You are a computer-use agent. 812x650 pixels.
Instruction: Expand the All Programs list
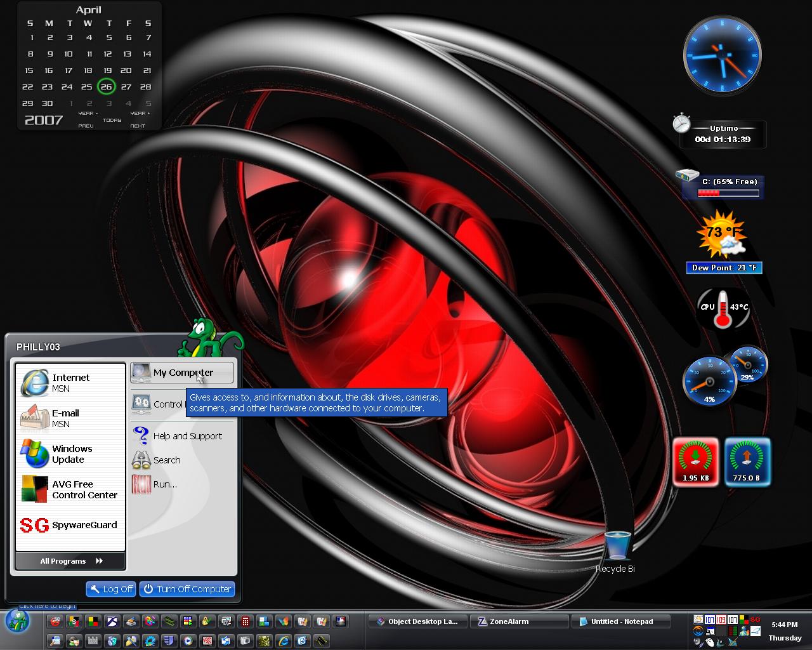(x=70, y=560)
